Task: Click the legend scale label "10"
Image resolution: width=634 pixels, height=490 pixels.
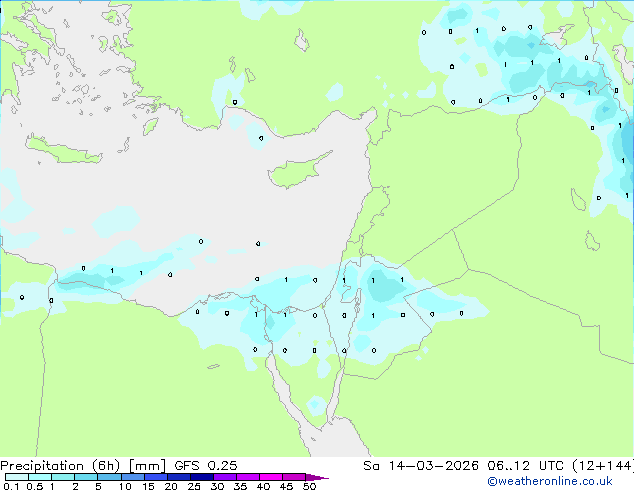Action: pyautogui.click(x=125, y=486)
